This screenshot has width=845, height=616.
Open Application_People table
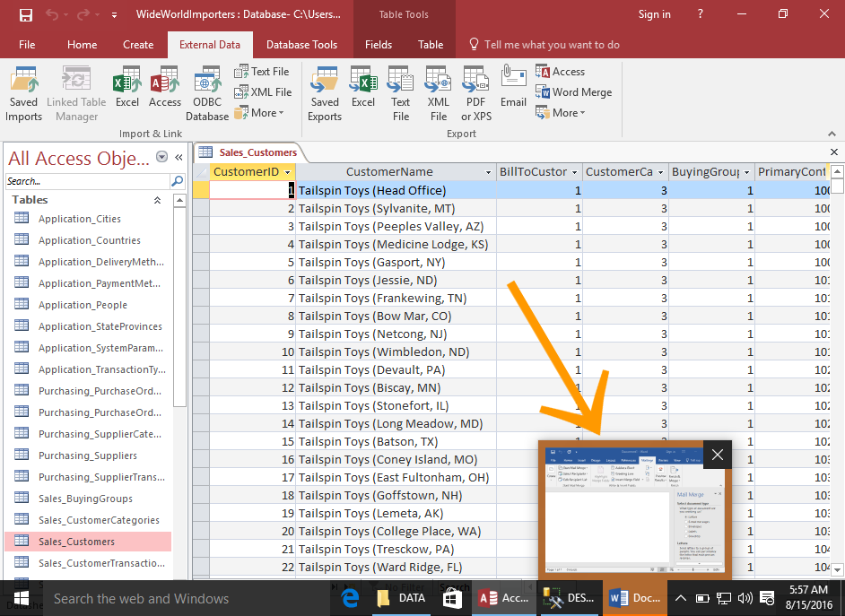tap(83, 305)
